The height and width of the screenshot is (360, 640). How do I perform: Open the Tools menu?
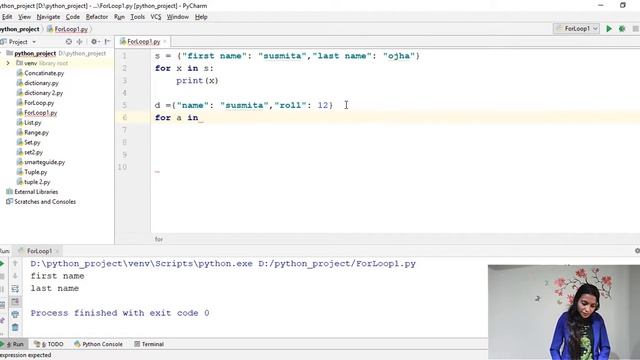click(138, 17)
